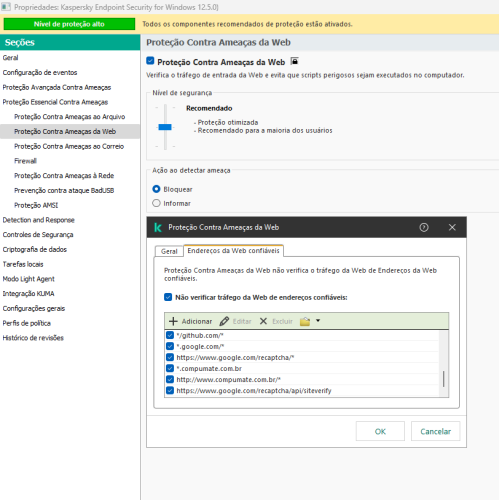This screenshot has height=500, width=499.
Task: Uncheck the https://www.google.com/recaptcha/* checkbox
Action: click(170, 357)
